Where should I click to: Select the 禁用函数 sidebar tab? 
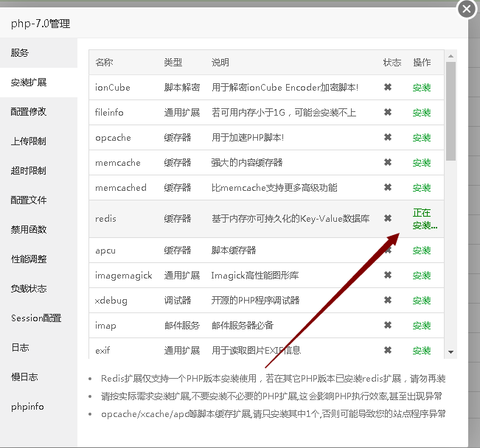coord(38,229)
